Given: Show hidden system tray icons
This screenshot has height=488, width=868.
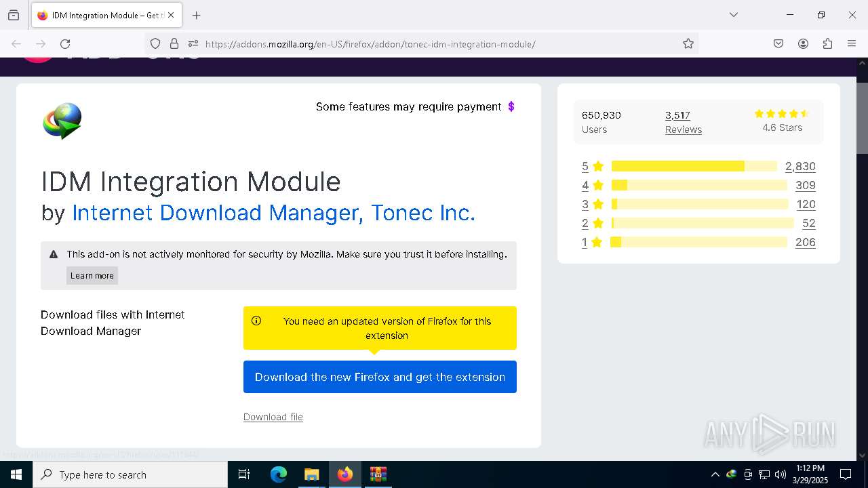Looking at the screenshot, I should pyautogui.click(x=715, y=474).
